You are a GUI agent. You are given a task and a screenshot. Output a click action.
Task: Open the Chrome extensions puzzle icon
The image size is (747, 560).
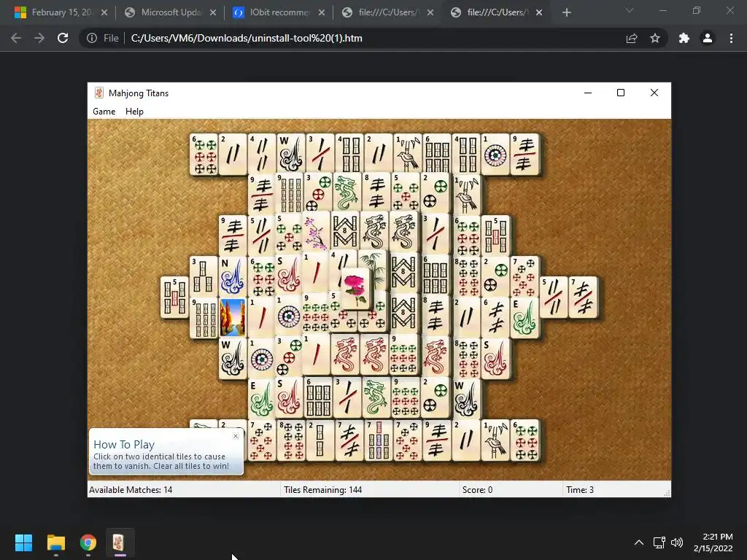coord(684,38)
